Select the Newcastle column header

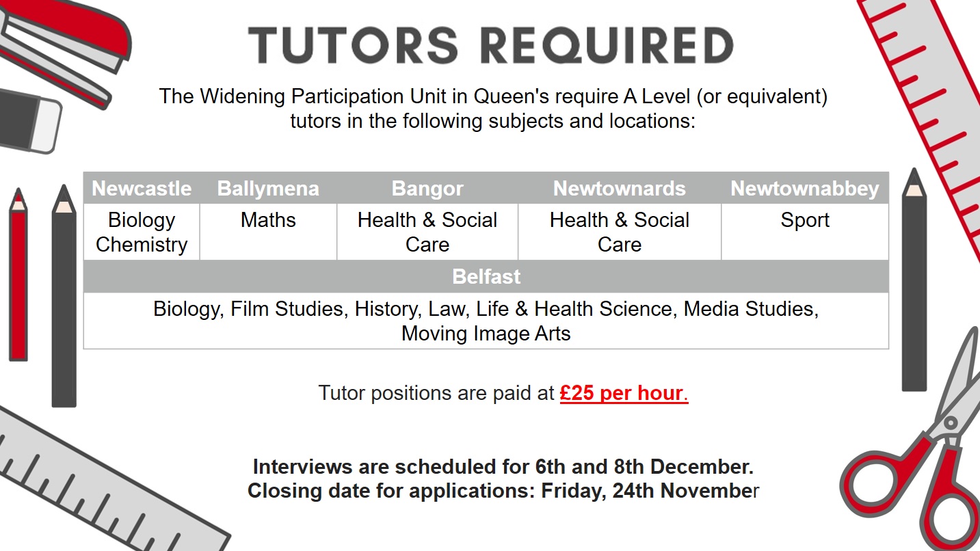point(142,189)
